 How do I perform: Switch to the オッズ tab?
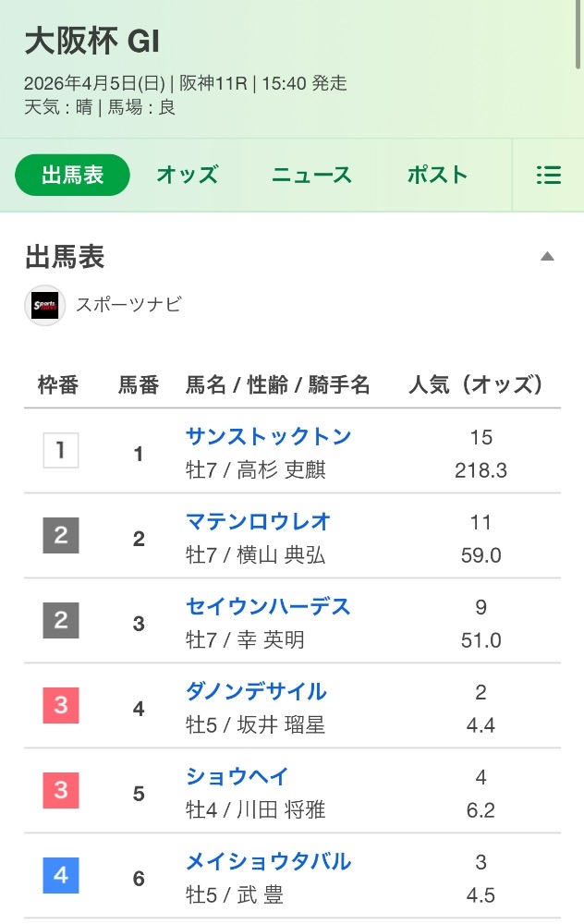(187, 176)
